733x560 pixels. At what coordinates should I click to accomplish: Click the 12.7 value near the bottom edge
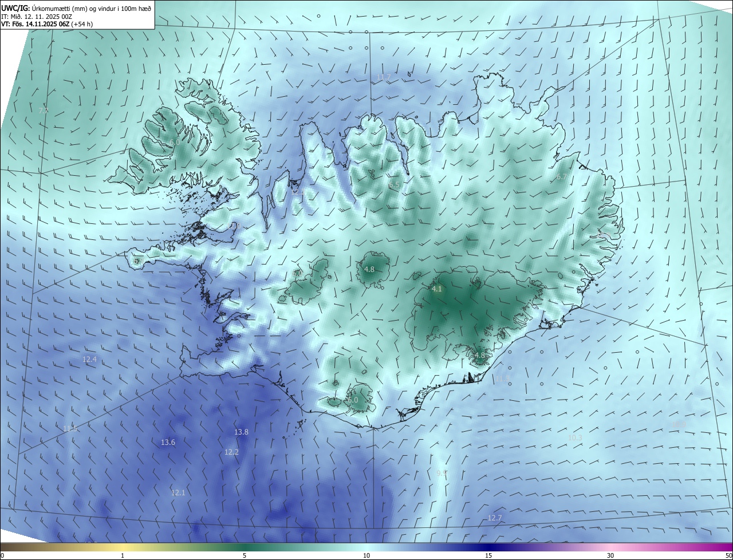click(x=495, y=518)
